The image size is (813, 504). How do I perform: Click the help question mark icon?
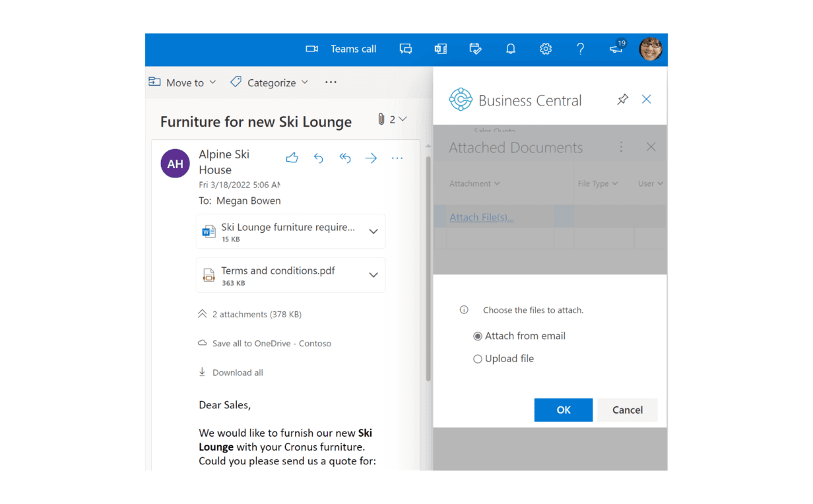pyautogui.click(x=580, y=49)
